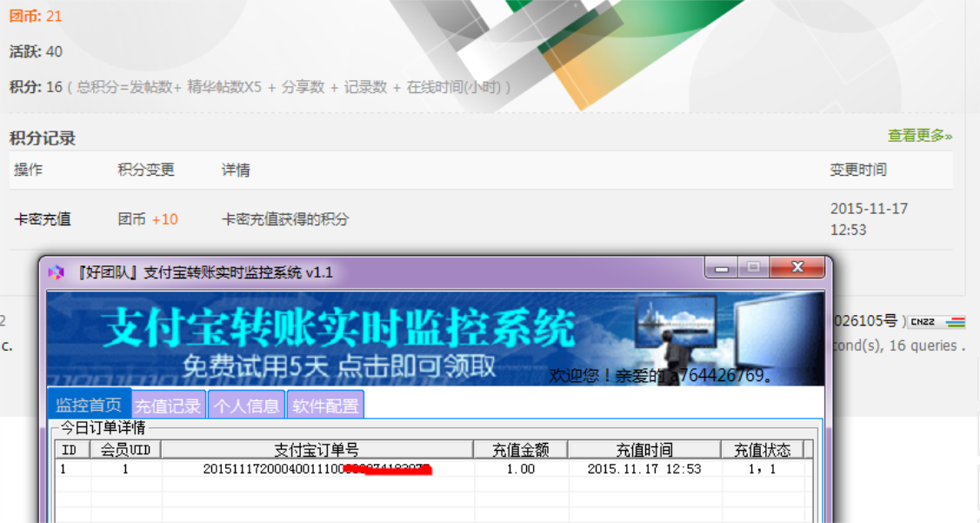Click the 查看更多» link
Image resolution: width=980 pixels, height=523 pixels.
point(920,135)
